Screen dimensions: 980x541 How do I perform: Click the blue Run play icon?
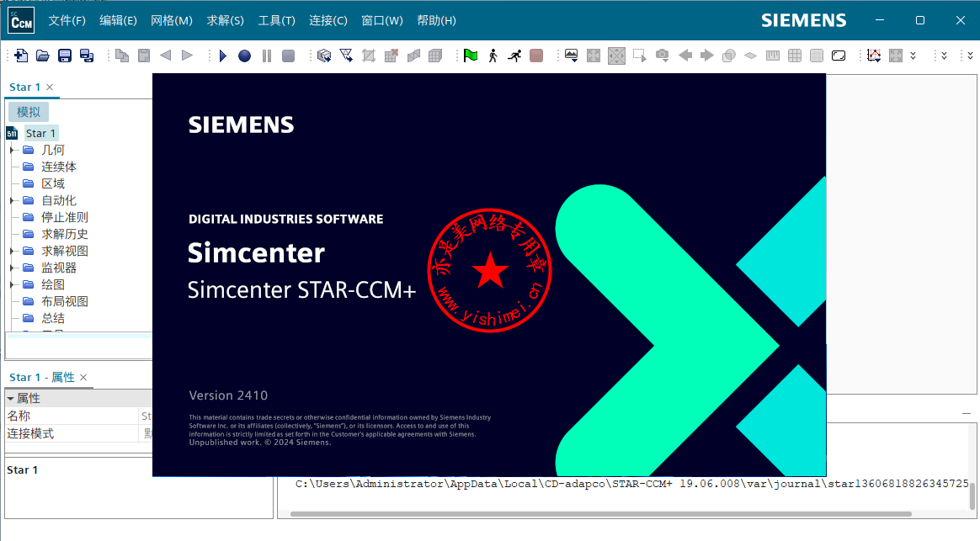[222, 56]
